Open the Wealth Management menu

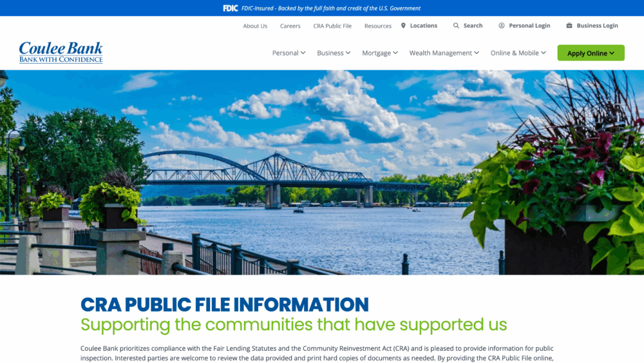(444, 53)
